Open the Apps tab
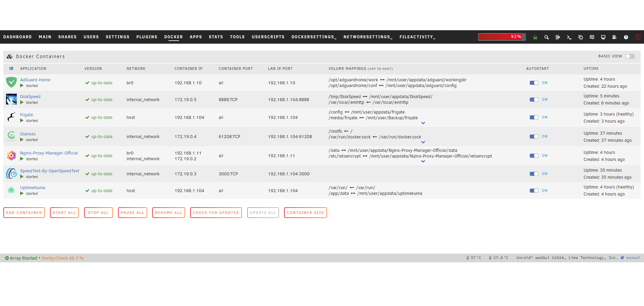Viewport: 644px width, 306px height. click(x=196, y=37)
